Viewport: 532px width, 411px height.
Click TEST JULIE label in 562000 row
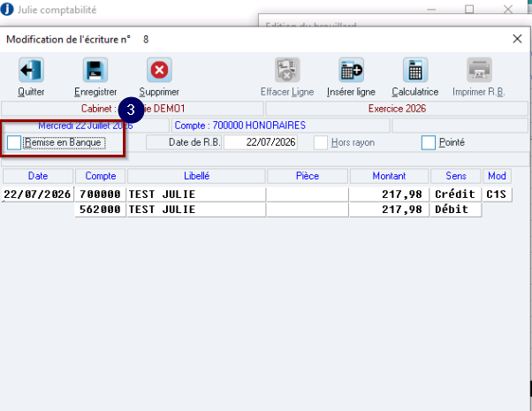[x=196, y=209]
